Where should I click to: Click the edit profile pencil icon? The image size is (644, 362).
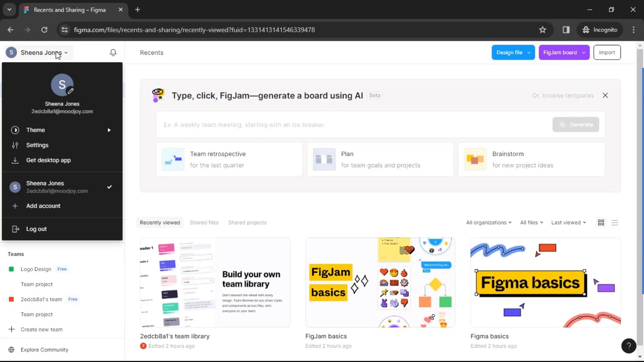(70, 92)
